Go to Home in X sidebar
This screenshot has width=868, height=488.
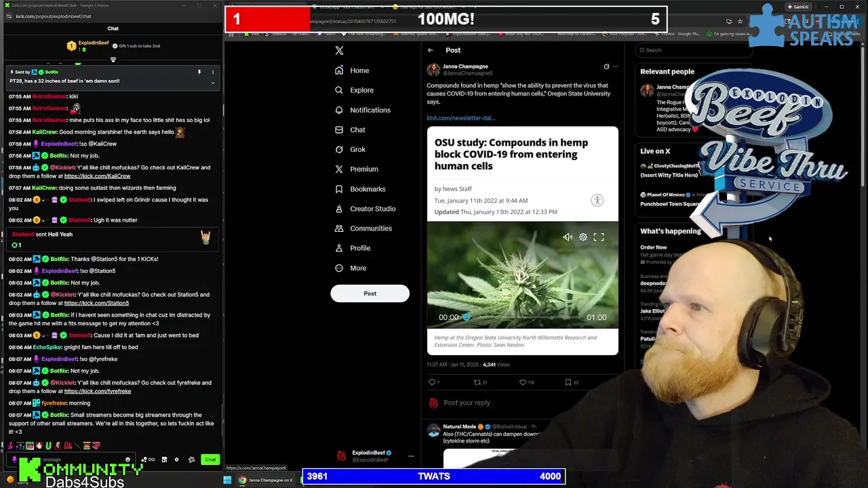[x=352, y=70]
